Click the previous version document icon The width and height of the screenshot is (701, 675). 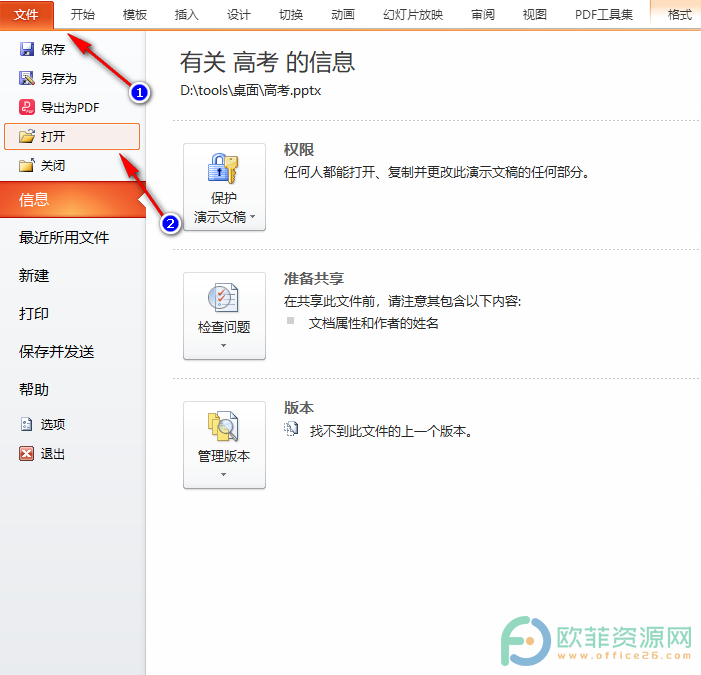pos(291,430)
